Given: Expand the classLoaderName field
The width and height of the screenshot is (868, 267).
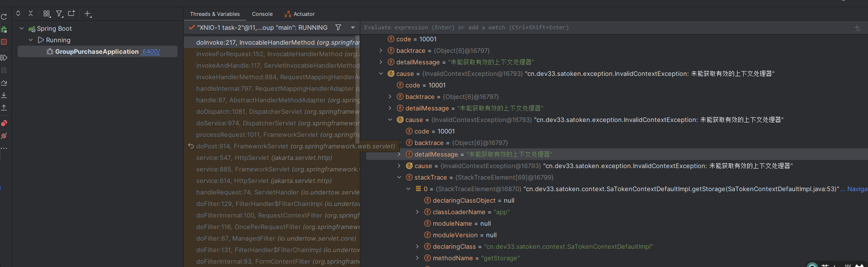Looking at the screenshot, I should coord(417,212).
